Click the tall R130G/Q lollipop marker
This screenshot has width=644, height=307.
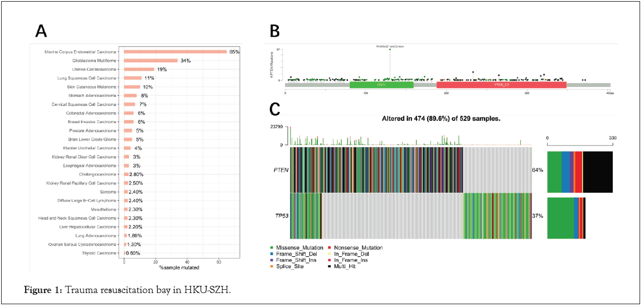(x=390, y=50)
